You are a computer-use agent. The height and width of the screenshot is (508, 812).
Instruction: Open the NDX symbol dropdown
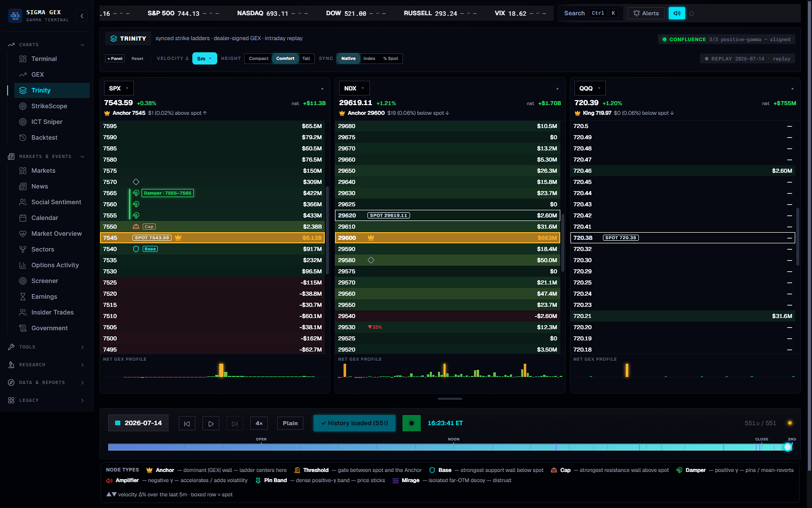[x=354, y=88]
